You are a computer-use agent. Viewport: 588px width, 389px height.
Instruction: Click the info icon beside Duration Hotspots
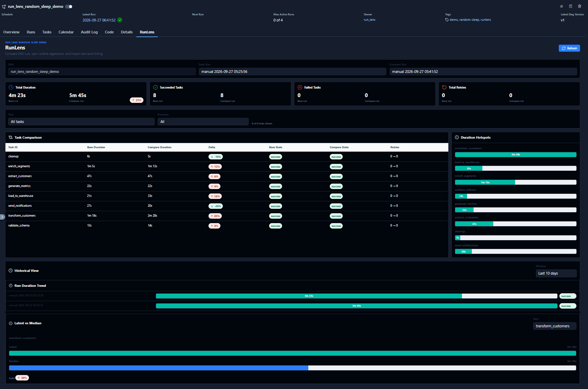coord(457,137)
